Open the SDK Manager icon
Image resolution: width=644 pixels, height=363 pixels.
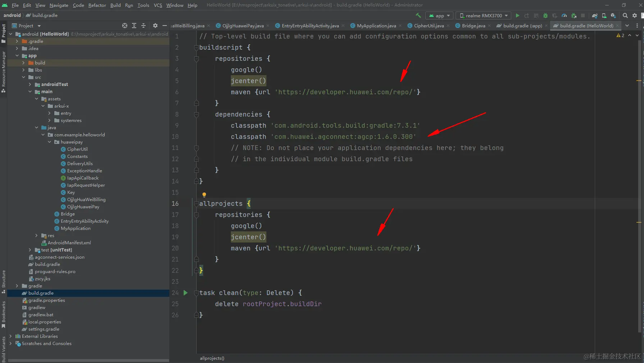(613, 15)
